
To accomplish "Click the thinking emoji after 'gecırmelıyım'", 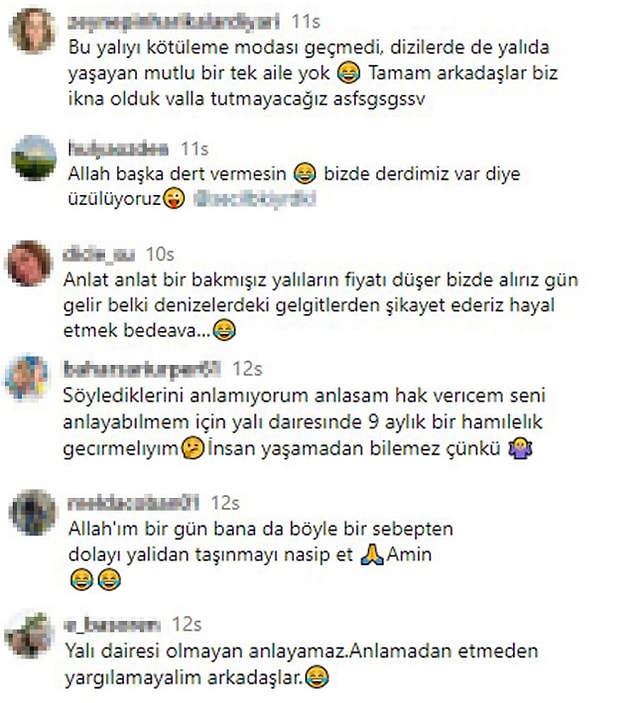I will pos(193,448).
